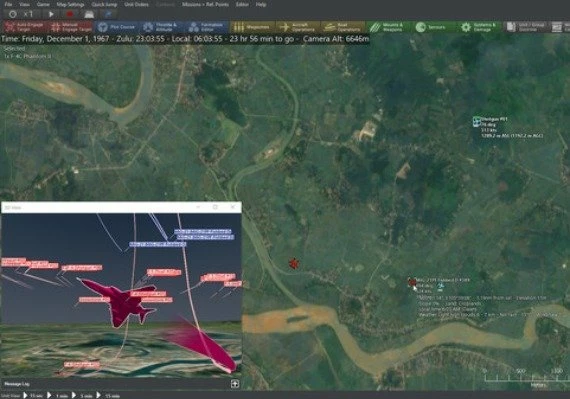The width and height of the screenshot is (570, 399).
Task: Click the second blue MiG-21 label in 3D View
Action: click(x=205, y=237)
